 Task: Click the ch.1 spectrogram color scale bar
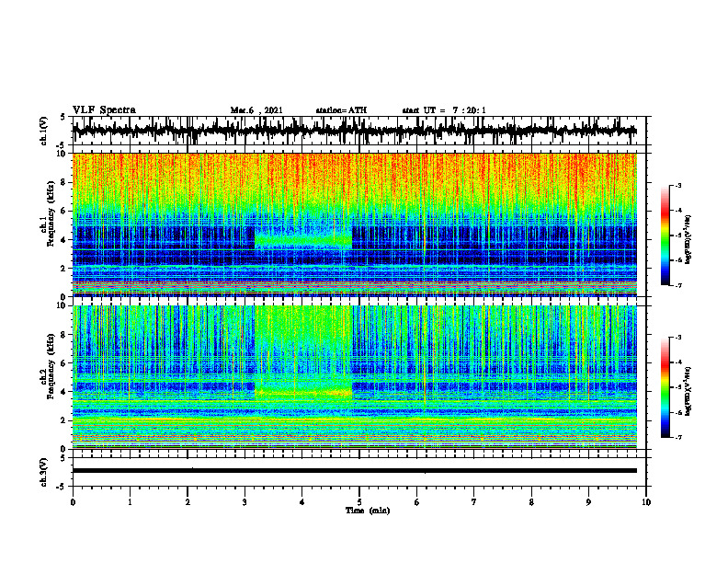[665, 236]
